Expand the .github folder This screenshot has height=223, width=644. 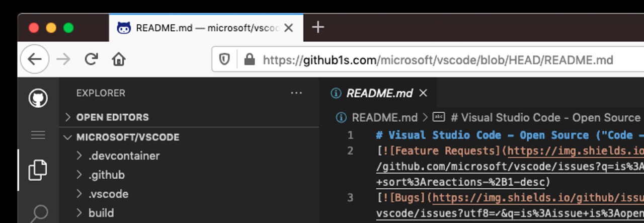(x=189, y=175)
